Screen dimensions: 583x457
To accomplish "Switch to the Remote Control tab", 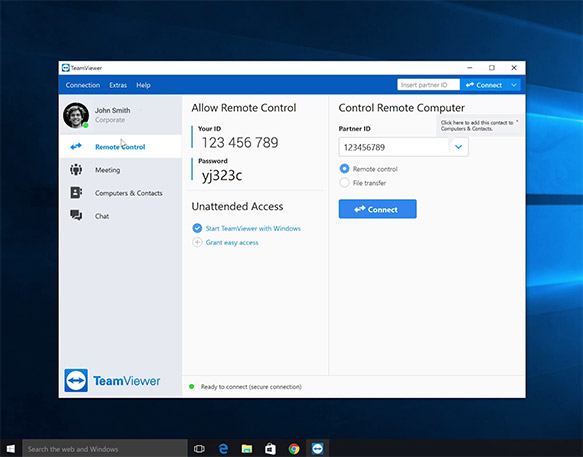I will (120, 147).
